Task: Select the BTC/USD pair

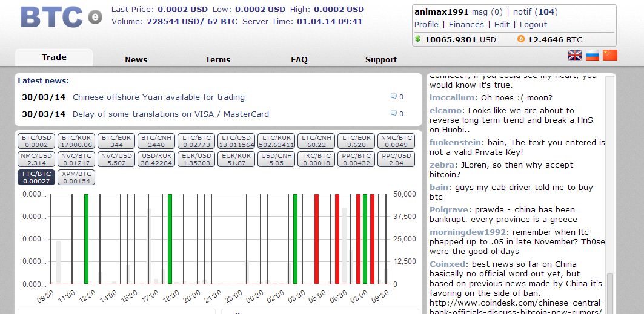Action: pyautogui.click(x=36, y=141)
